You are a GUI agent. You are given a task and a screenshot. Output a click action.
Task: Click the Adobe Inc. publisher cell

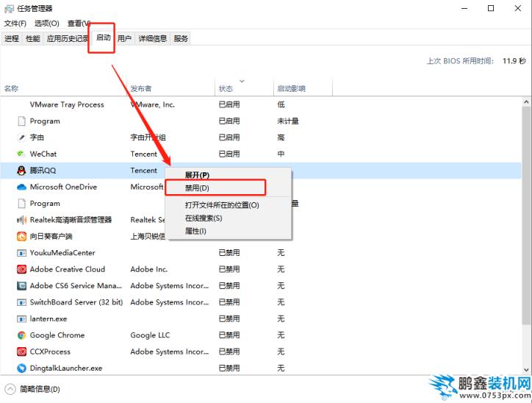(149, 269)
